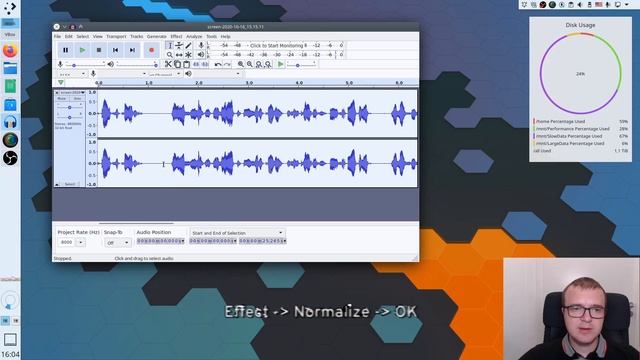This screenshot has width=640, height=360.
Task: Open the File menu
Action: pyautogui.click(x=58, y=36)
